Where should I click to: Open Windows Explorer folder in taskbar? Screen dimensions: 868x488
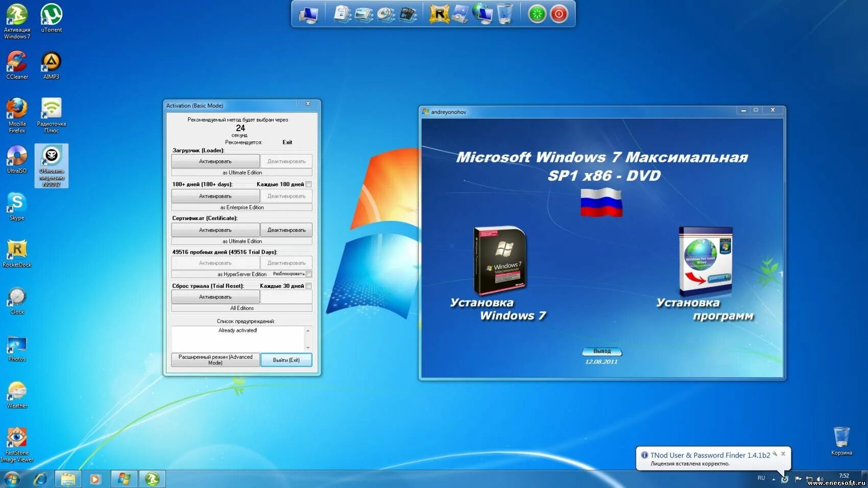coord(68,479)
